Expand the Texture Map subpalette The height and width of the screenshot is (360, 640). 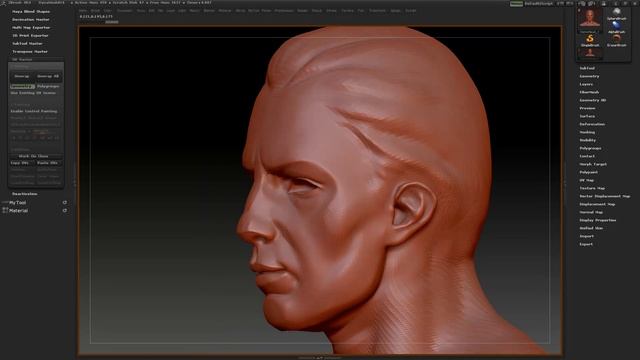tap(592, 188)
